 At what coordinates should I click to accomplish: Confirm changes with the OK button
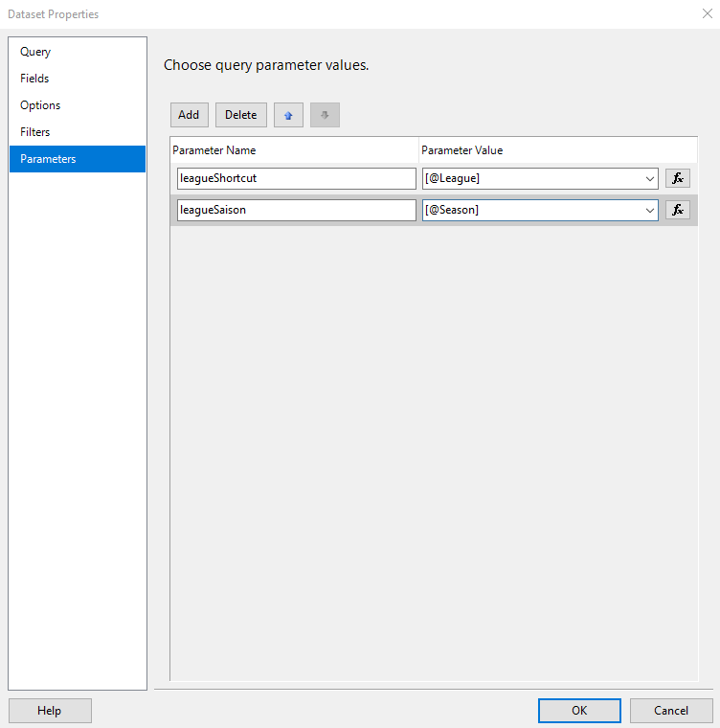click(x=579, y=711)
